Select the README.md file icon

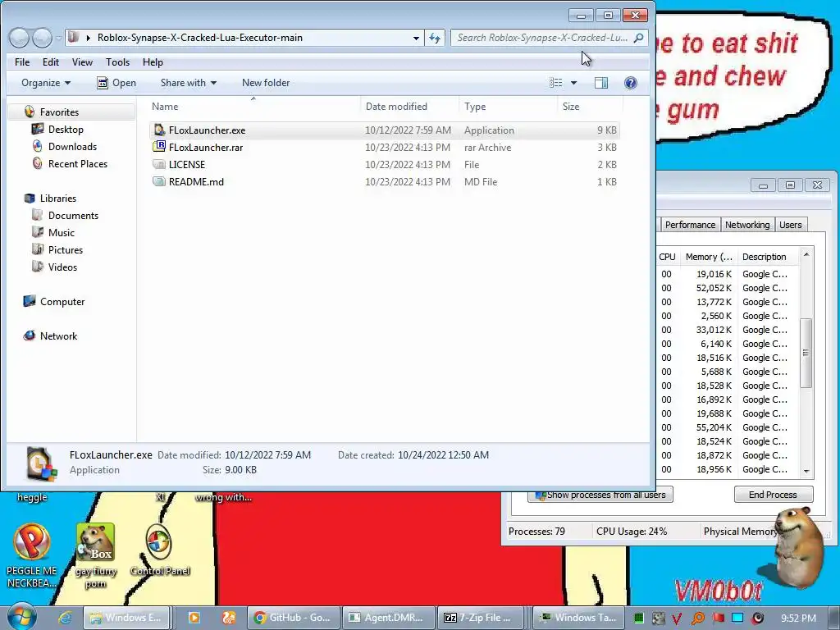point(159,181)
